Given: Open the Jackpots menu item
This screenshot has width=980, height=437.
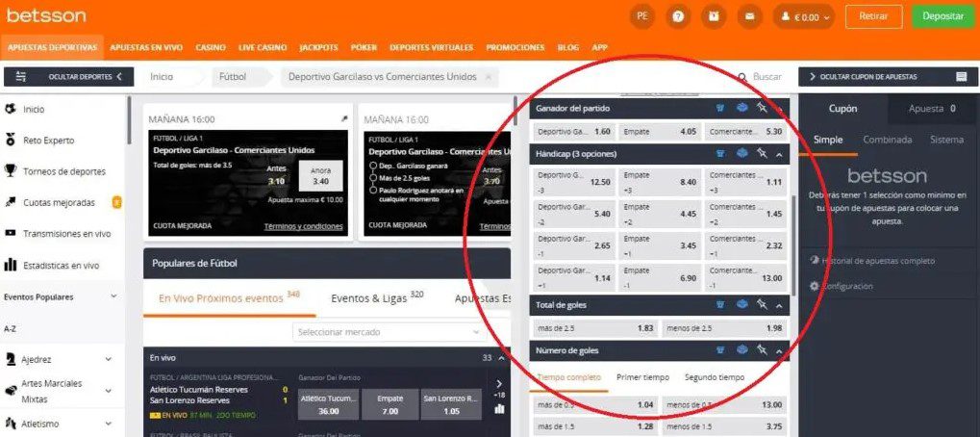Looking at the screenshot, I should coord(318,47).
